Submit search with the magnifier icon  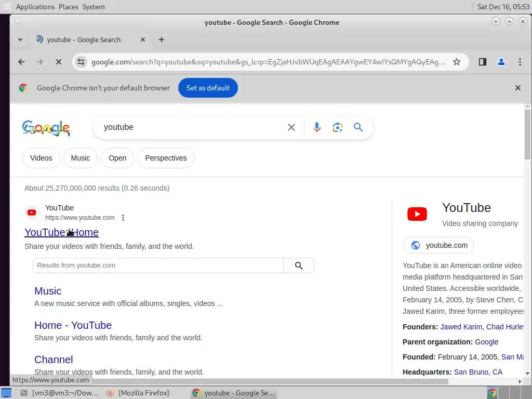pos(358,127)
